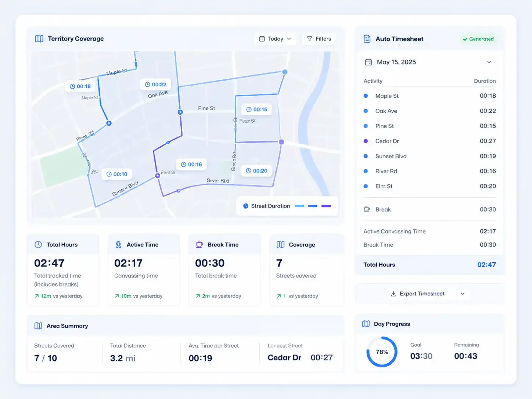Image resolution: width=532 pixels, height=399 pixels.
Task: Click the Break coffee cup icon in timesheet
Action: point(367,209)
